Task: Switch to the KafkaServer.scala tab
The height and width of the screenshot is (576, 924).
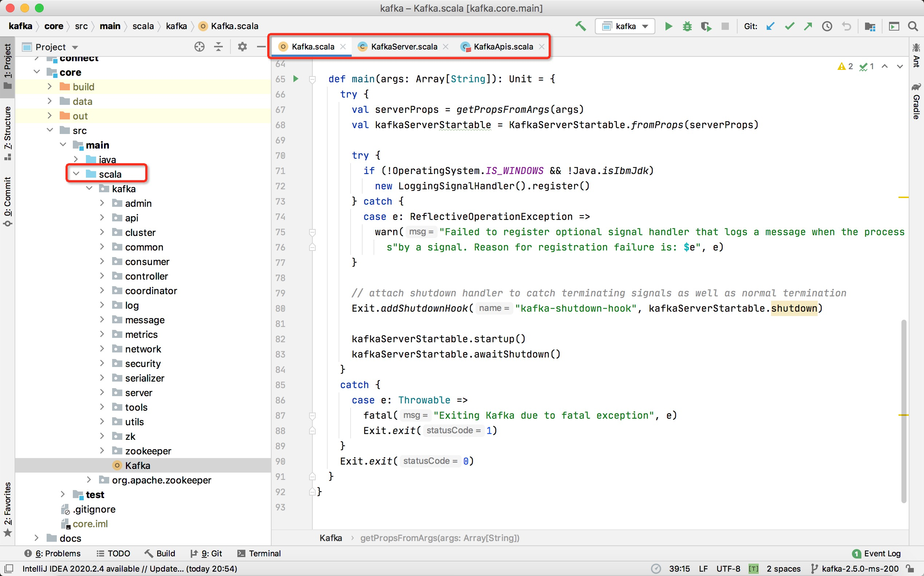Action: pos(404,47)
